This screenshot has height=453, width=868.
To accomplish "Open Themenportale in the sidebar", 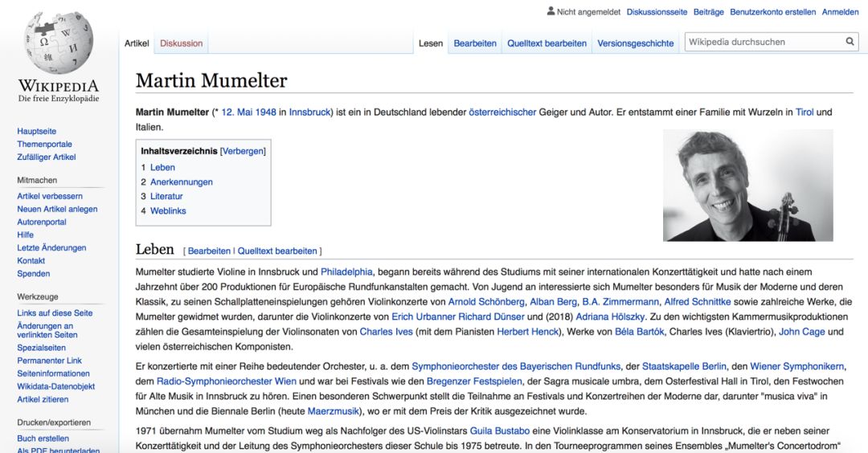I will coord(44,144).
